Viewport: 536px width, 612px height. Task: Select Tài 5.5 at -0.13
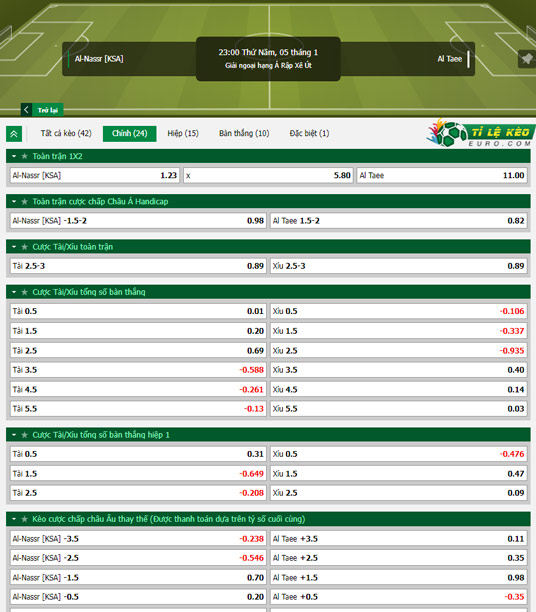[138, 409]
